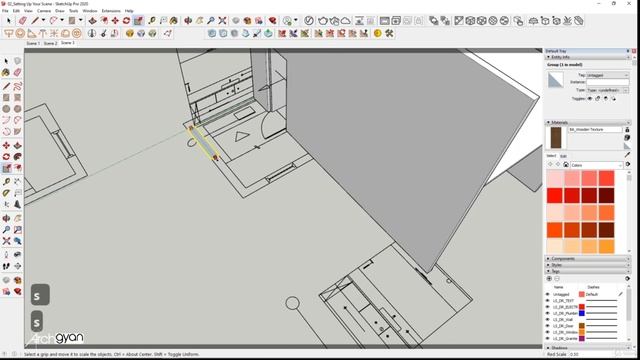
Task: Toggle eye icon for LS_DK_Granite tag
Action: click(x=548, y=338)
